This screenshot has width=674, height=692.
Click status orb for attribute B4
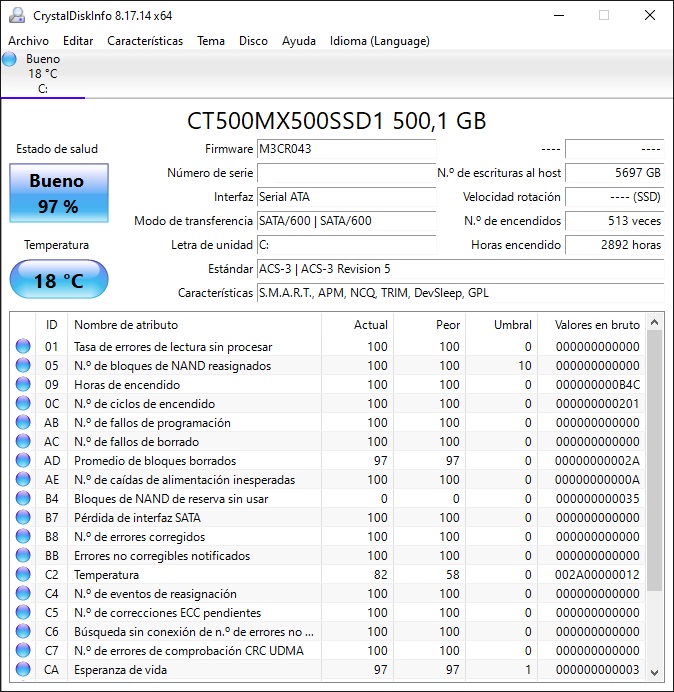[23, 498]
